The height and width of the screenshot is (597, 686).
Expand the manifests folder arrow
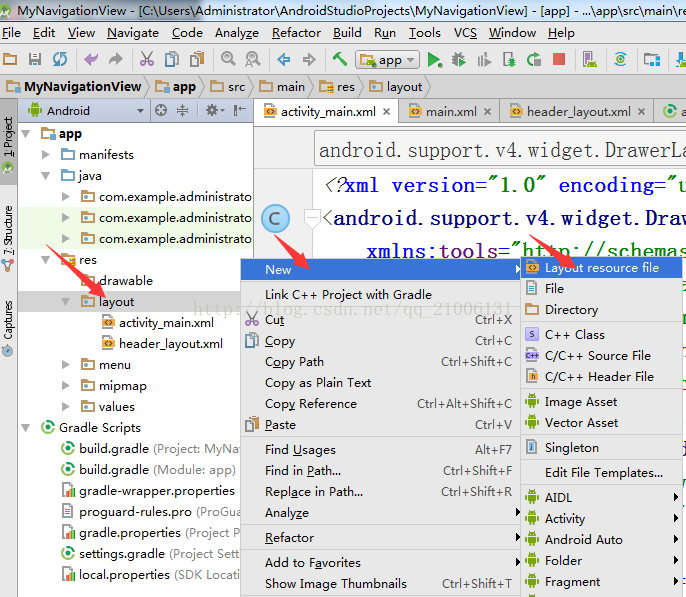pyautogui.click(x=46, y=154)
